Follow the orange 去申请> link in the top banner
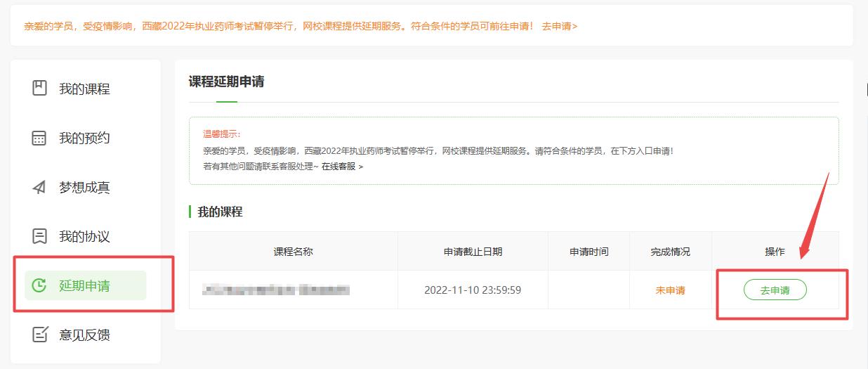Screen dimensions: 868x369 (559, 26)
